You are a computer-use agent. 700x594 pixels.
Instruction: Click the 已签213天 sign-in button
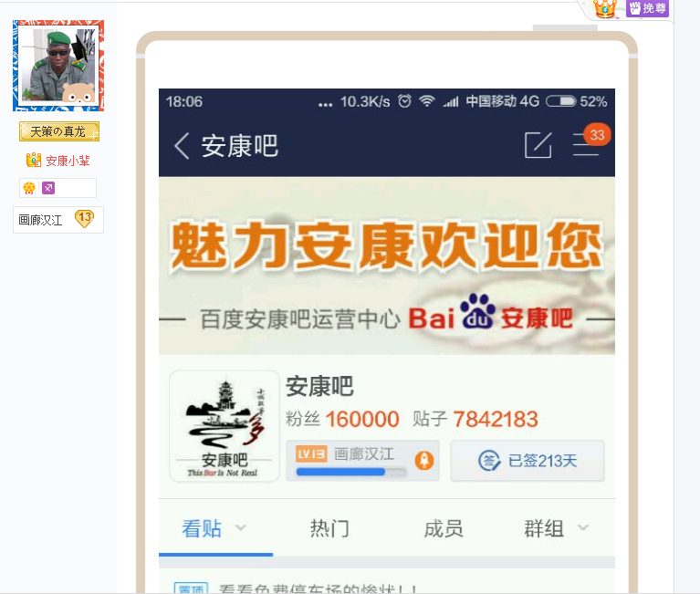pos(528,461)
